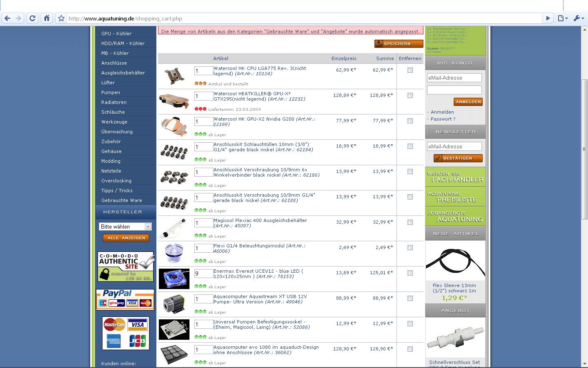Click quantity field of Enermax Everest showing 9
Screen dimensions: 588x368
tap(203, 274)
